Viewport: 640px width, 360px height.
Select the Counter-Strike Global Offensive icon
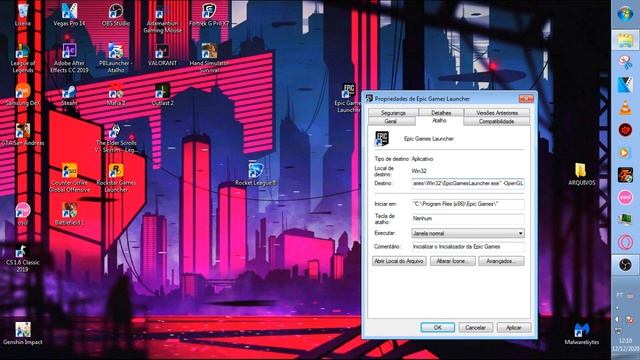(x=69, y=178)
